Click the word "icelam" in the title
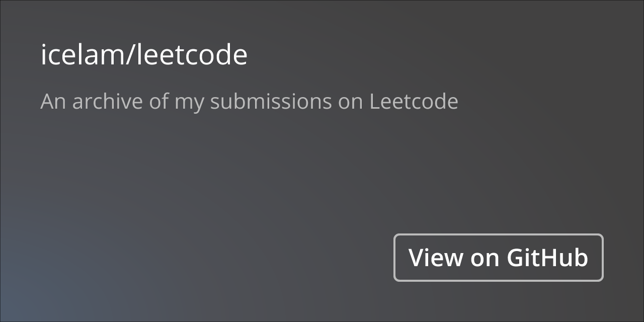This screenshot has height=322, width=644. pyautogui.click(x=82, y=55)
